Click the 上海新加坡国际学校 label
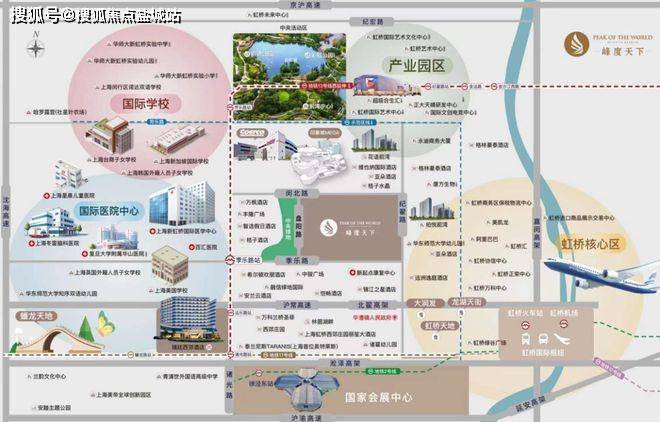 (x=184, y=161)
